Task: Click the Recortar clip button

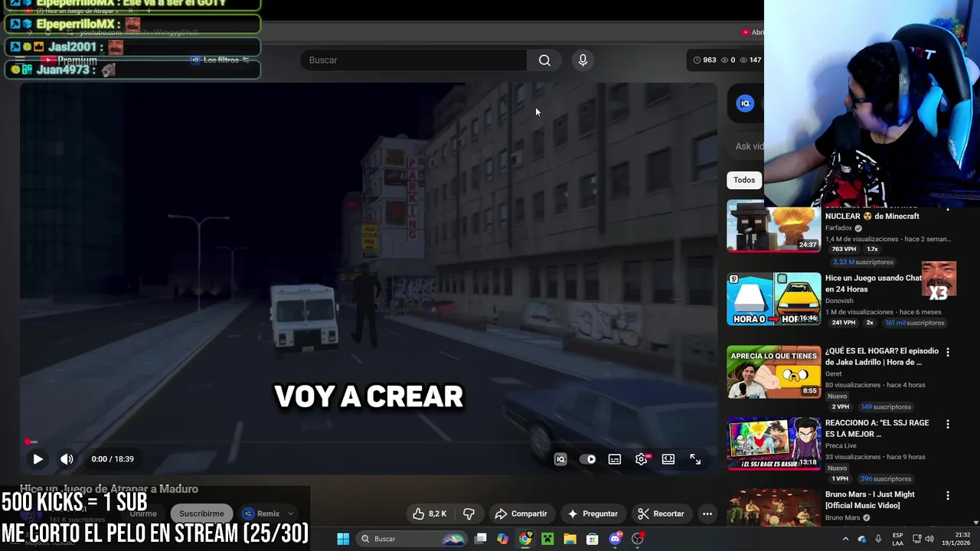Action: click(661, 514)
